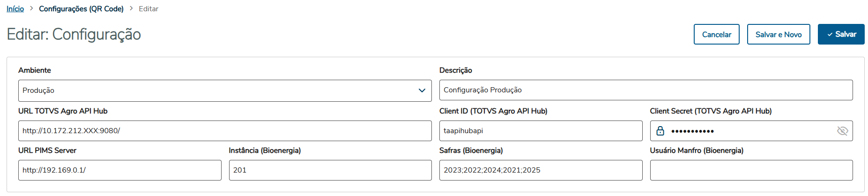
Task: Open the Configurações (QR Code) breadcrumb
Action: (81, 8)
